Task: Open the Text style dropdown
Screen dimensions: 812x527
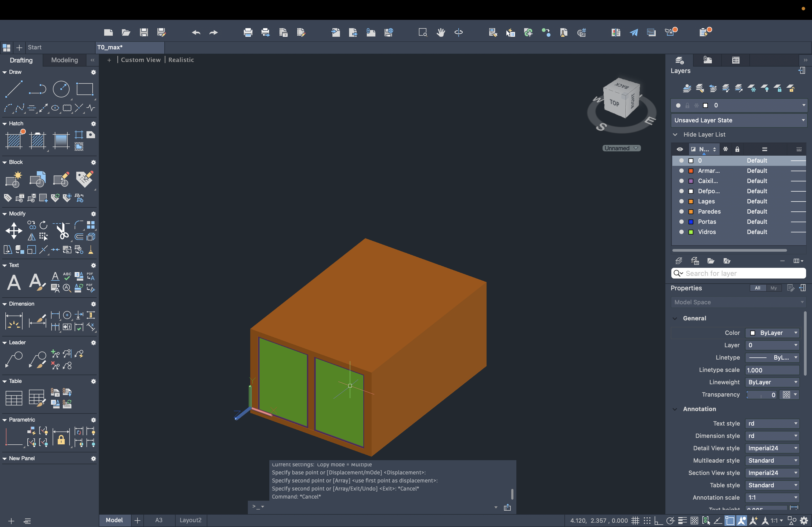Action: 773,423
